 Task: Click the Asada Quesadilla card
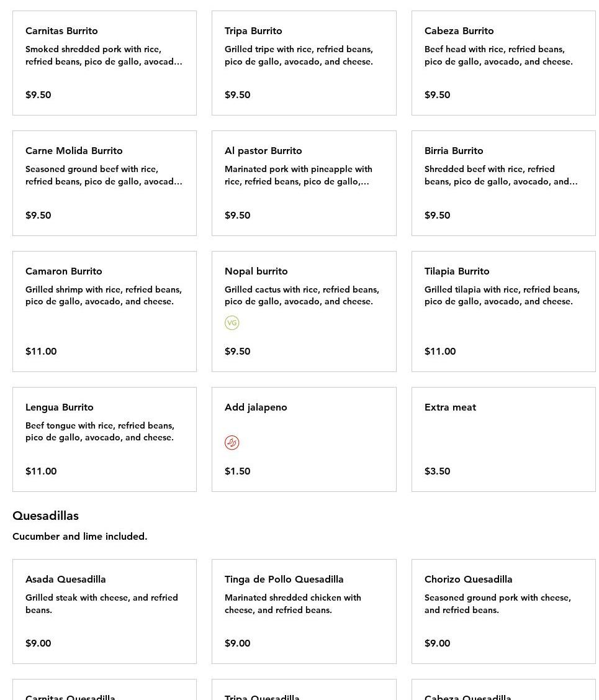coord(104,611)
